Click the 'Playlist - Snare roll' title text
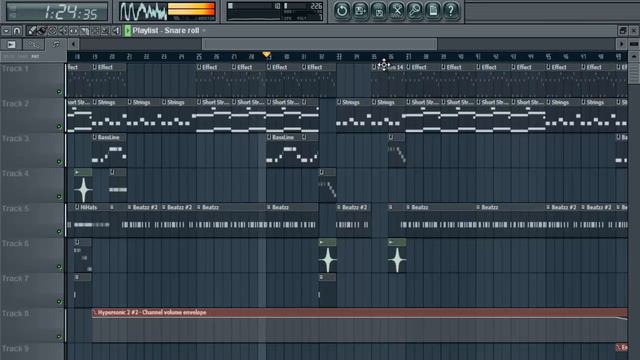Image resolution: width=640 pixels, height=360 pixels. (x=166, y=31)
